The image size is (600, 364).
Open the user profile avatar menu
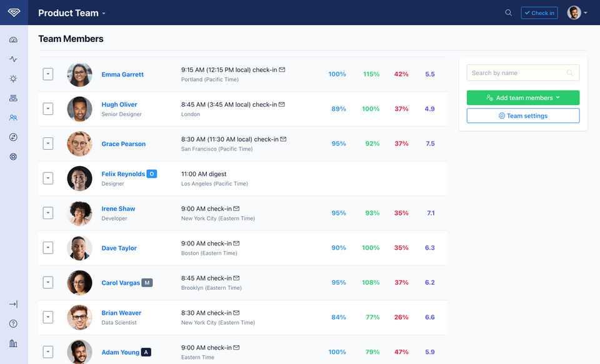pyautogui.click(x=577, y=12)
